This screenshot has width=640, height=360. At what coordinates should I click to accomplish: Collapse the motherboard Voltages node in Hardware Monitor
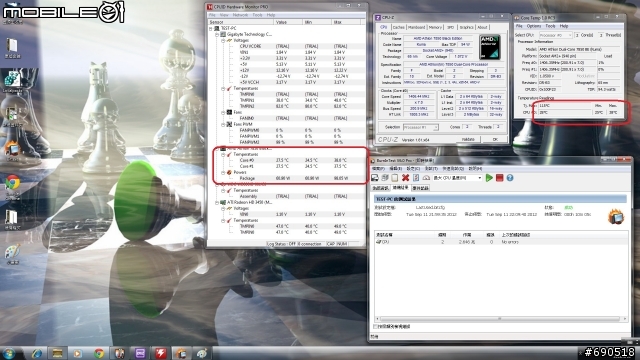223,40
